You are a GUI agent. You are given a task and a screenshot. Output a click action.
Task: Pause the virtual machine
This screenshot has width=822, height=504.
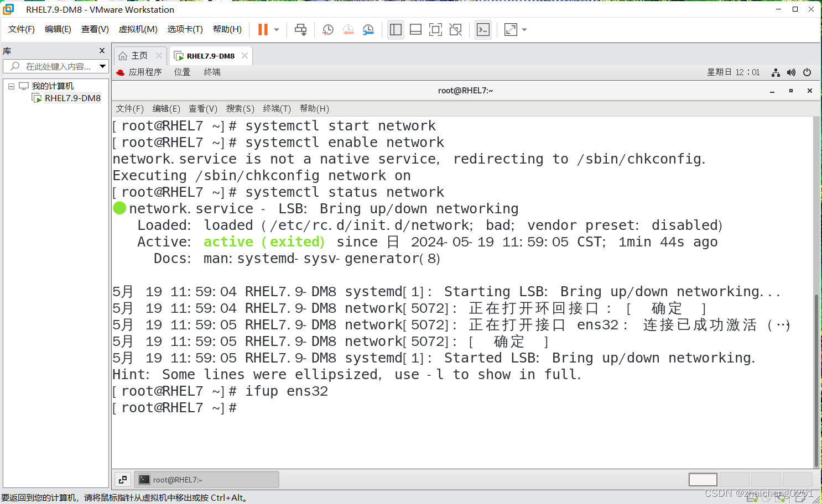(x=263, y=30)
